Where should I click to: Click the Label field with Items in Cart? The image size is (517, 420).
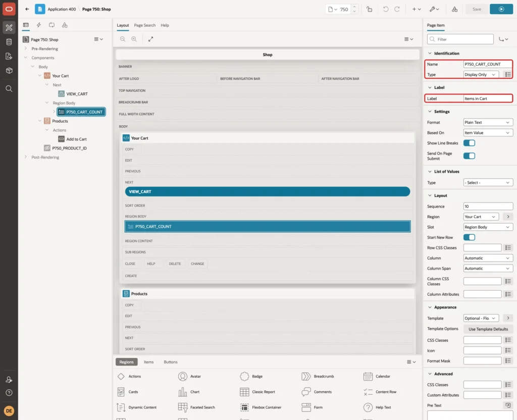[x=488, y=98]
